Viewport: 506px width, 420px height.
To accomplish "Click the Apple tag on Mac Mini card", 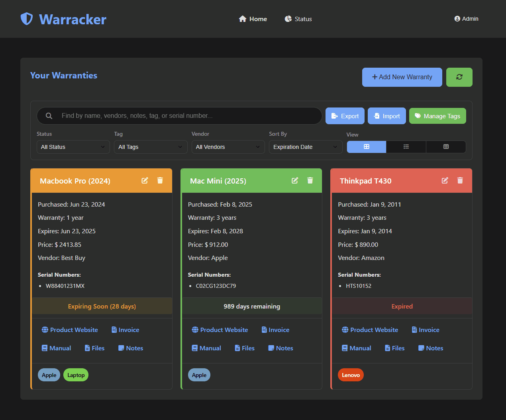I will point(199,375).
